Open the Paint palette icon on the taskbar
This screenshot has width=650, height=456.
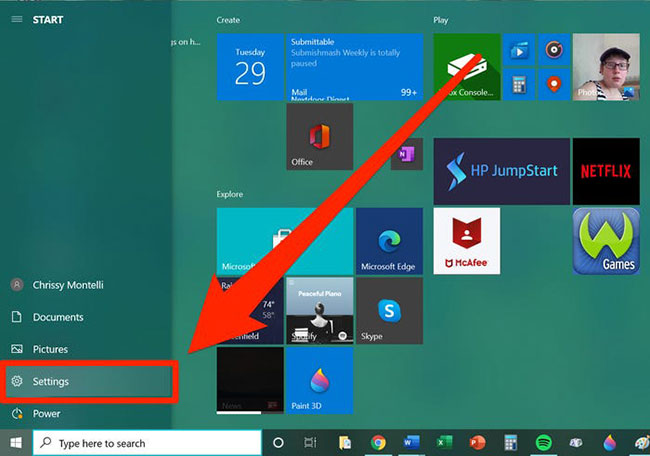pos(642,443)
